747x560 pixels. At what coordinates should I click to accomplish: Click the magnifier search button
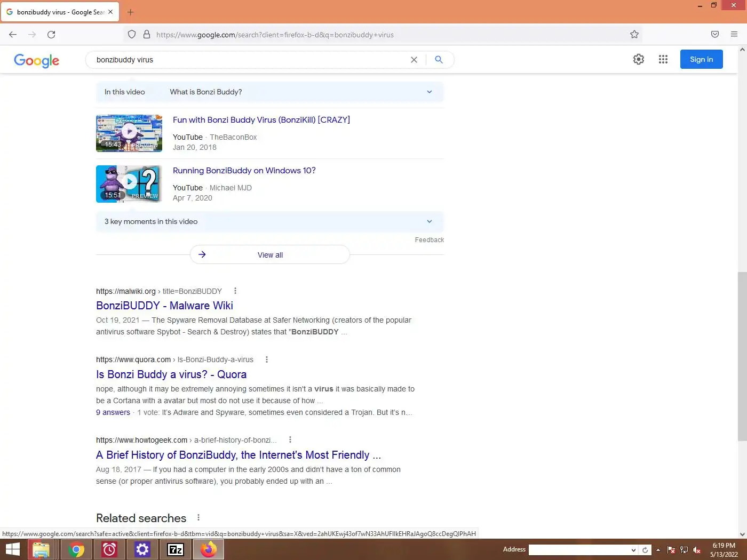[439, 60]
